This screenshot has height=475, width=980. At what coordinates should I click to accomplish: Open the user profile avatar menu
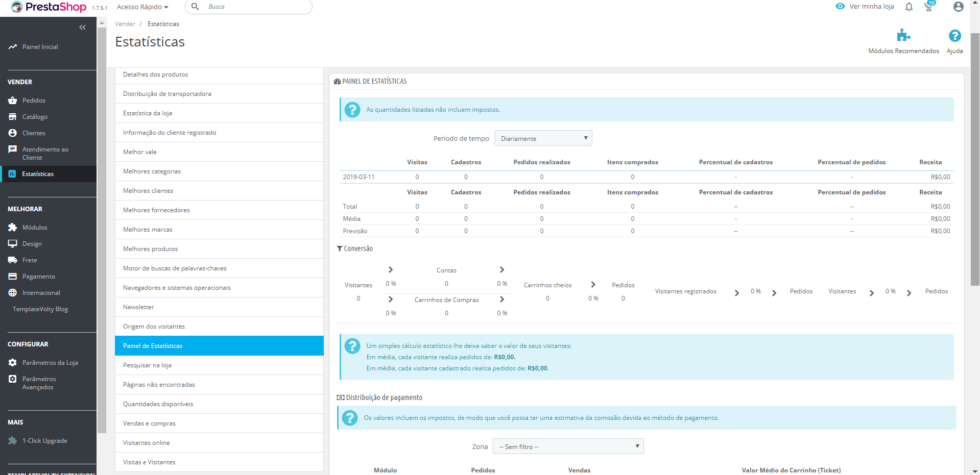click(x=959, y=7)
